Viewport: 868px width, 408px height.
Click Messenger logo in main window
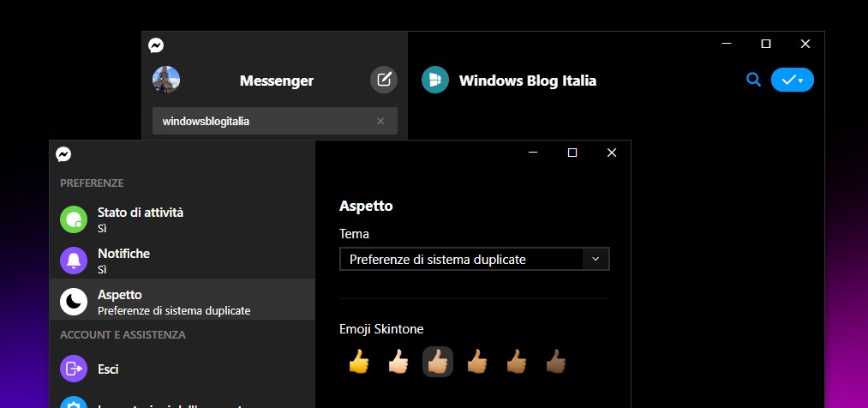(156, 45)
